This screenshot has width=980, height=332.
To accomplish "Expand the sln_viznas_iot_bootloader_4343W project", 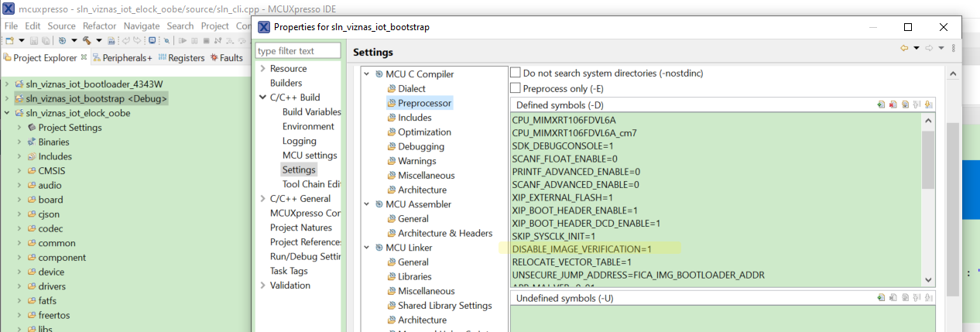I will [x=7, y=84].
